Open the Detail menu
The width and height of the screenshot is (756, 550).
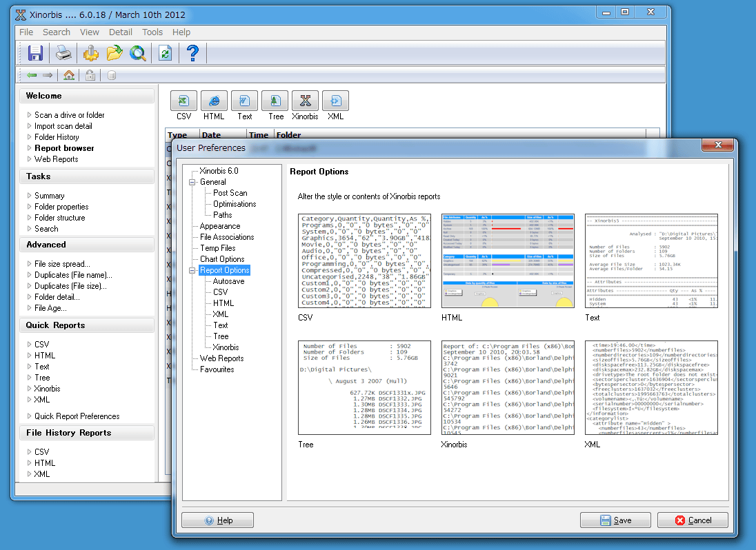coord(121,32)
